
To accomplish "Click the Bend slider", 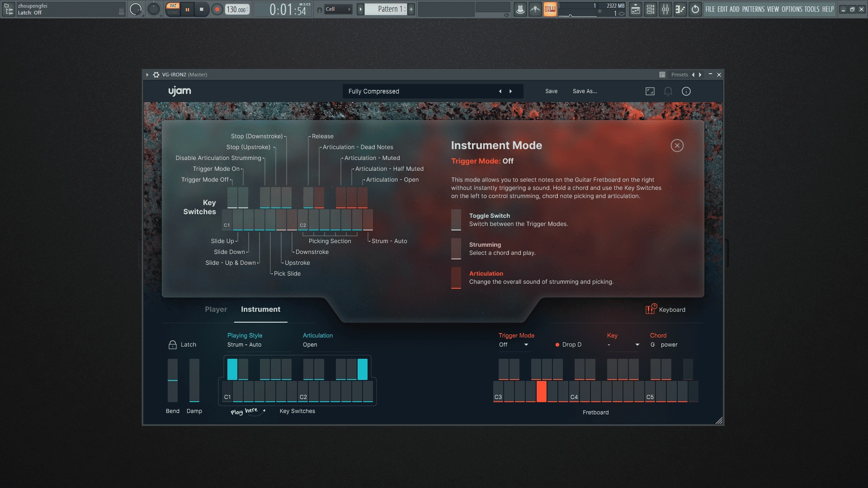I will tap(173, 380).
